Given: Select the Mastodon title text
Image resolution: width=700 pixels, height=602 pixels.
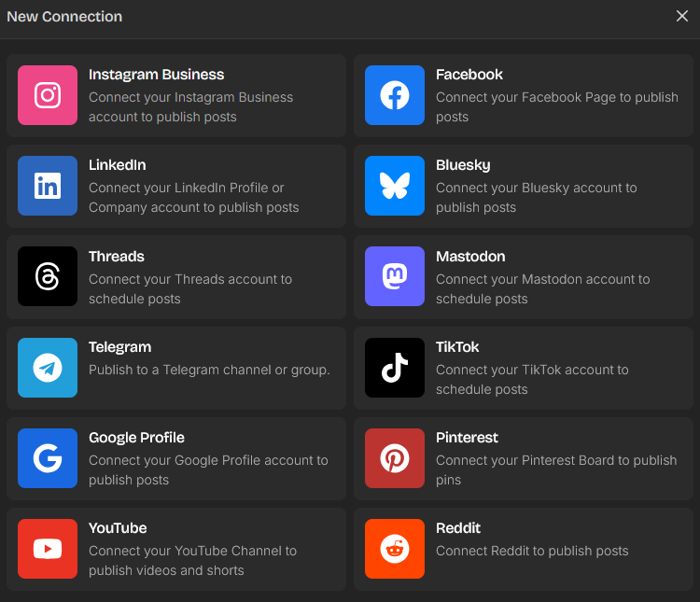Looking at the screenshot, I should (470, 257).
